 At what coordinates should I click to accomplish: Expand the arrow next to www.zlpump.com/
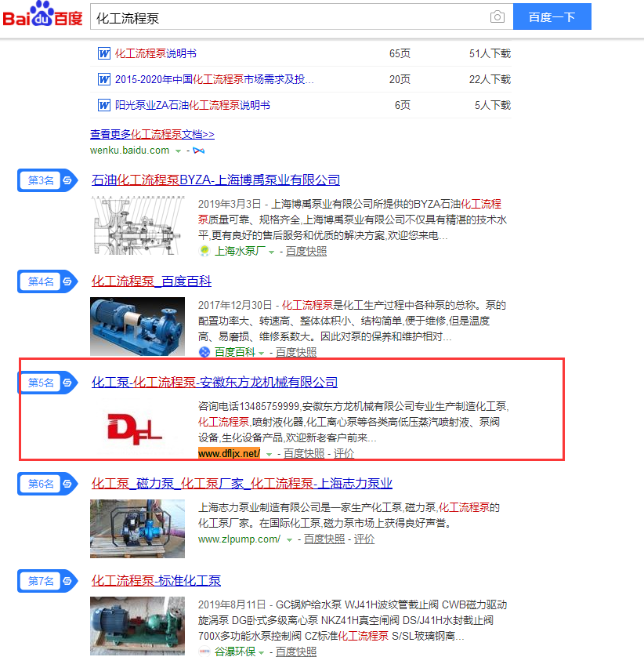[x=289, y=539]
